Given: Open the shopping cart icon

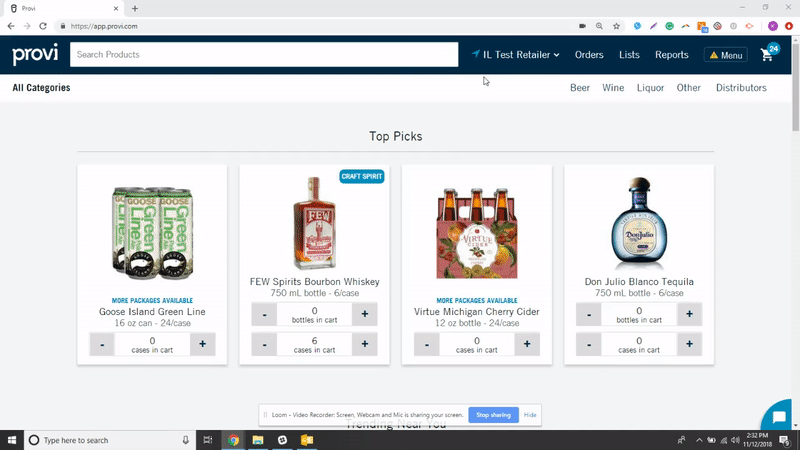Looking at the screenshot, I should pos(768,54).
